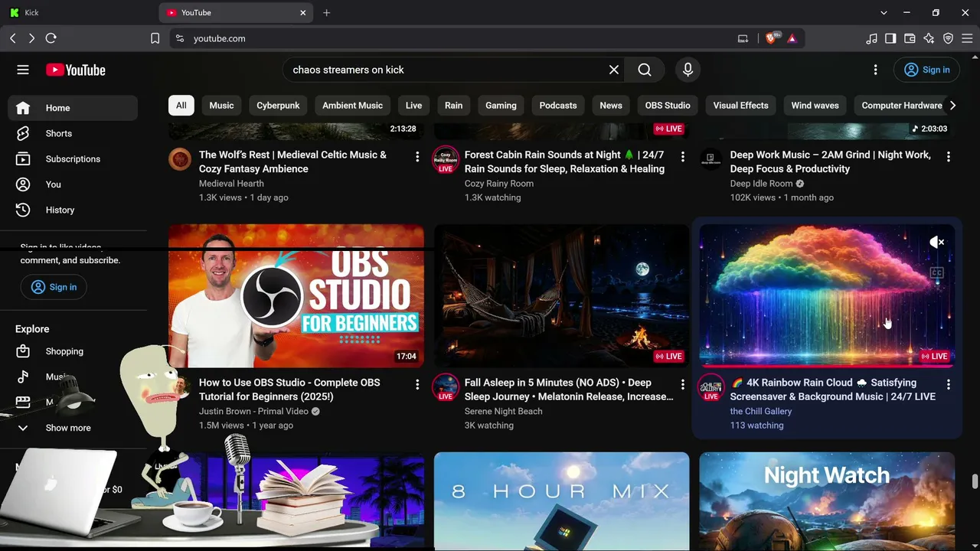Viewport: 980px width, 551px height.
Task: Open Deep Work Music video title
Action: pos(831,161)
